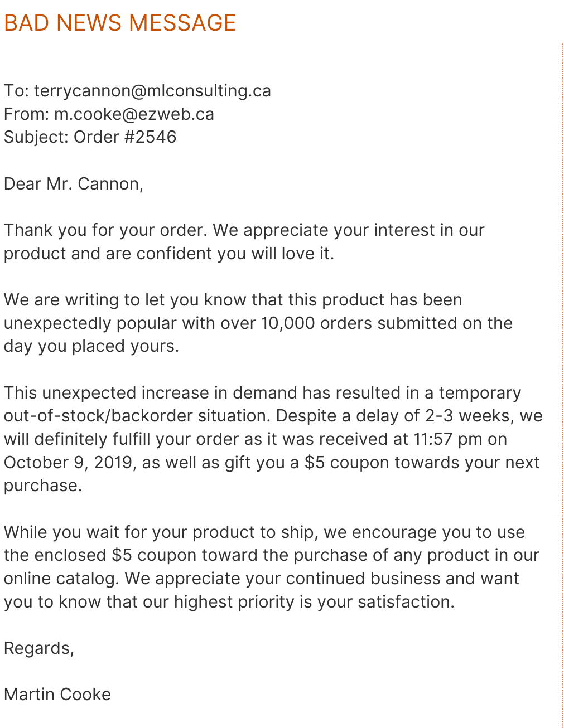Click "Order #2546" in the subject line
This screenshot has width=564, height=728.
click(125, 137)
